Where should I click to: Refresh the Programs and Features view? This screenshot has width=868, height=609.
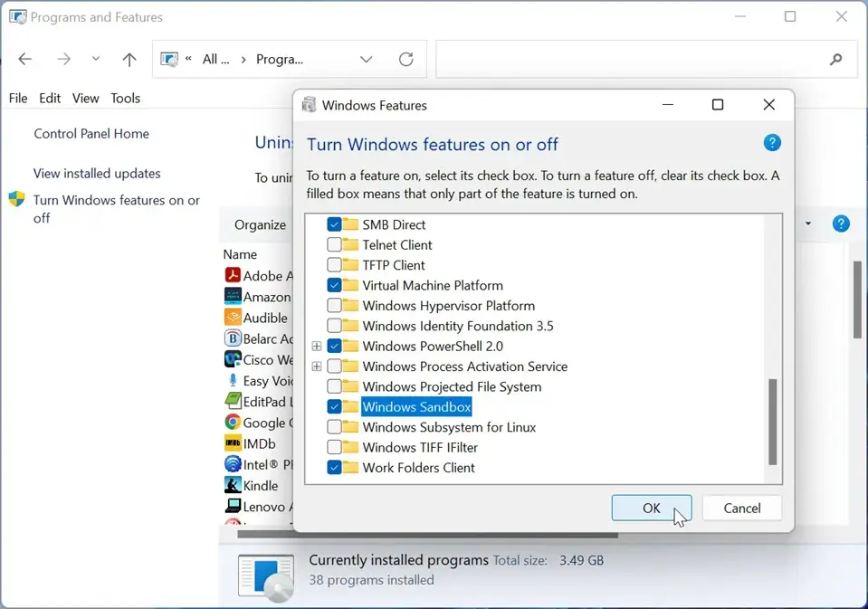tap(405, 59)
